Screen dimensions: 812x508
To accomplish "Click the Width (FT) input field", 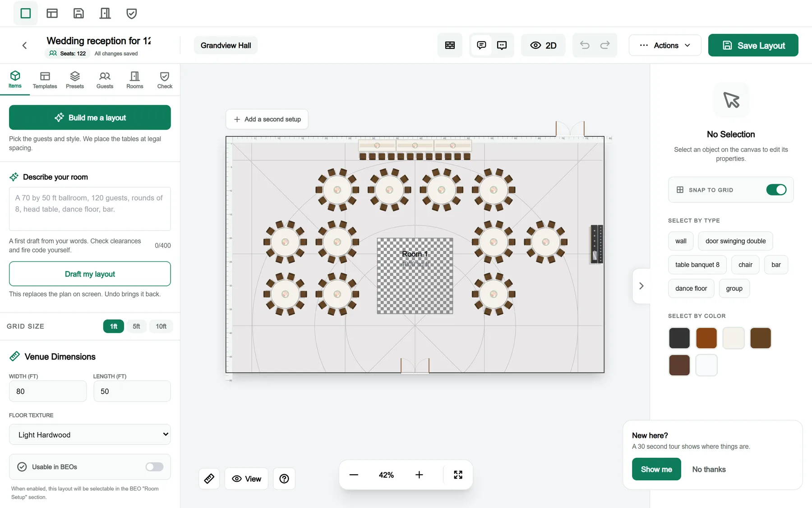I will pos(48,391).
